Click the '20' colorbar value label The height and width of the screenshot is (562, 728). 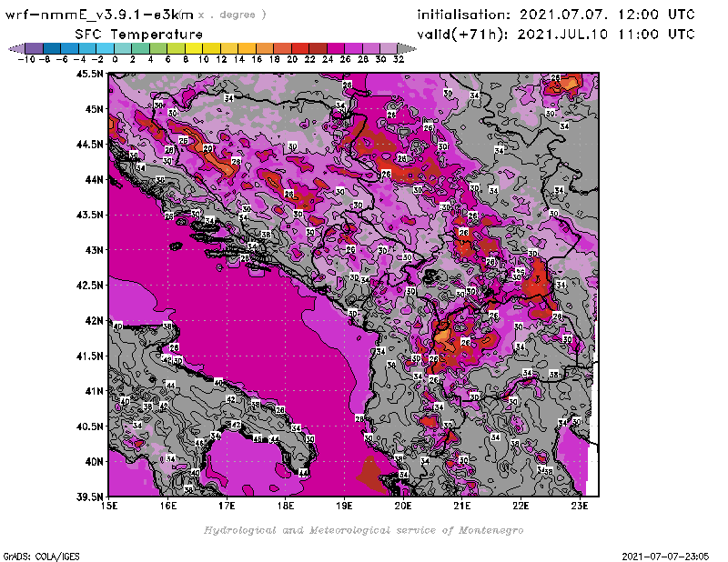click(292, 59)
